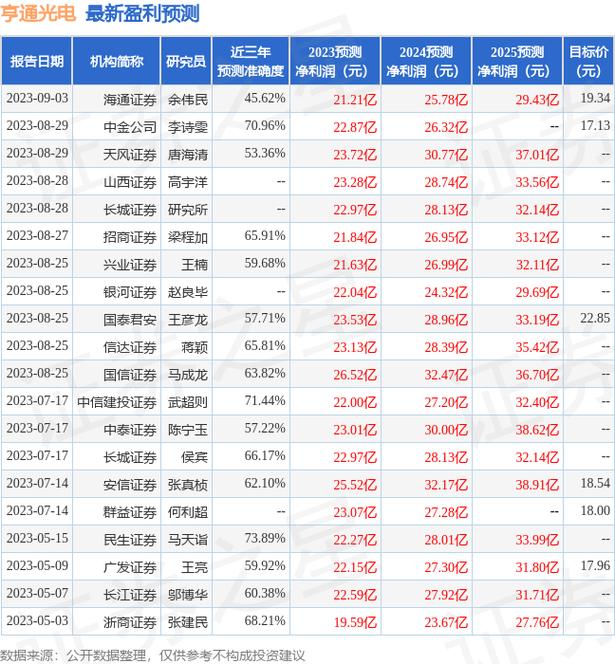Viewport: 615px width, 664px height.
Task: Click the 2023 profit forecast 26.52亿
Action: coord(355,375)
